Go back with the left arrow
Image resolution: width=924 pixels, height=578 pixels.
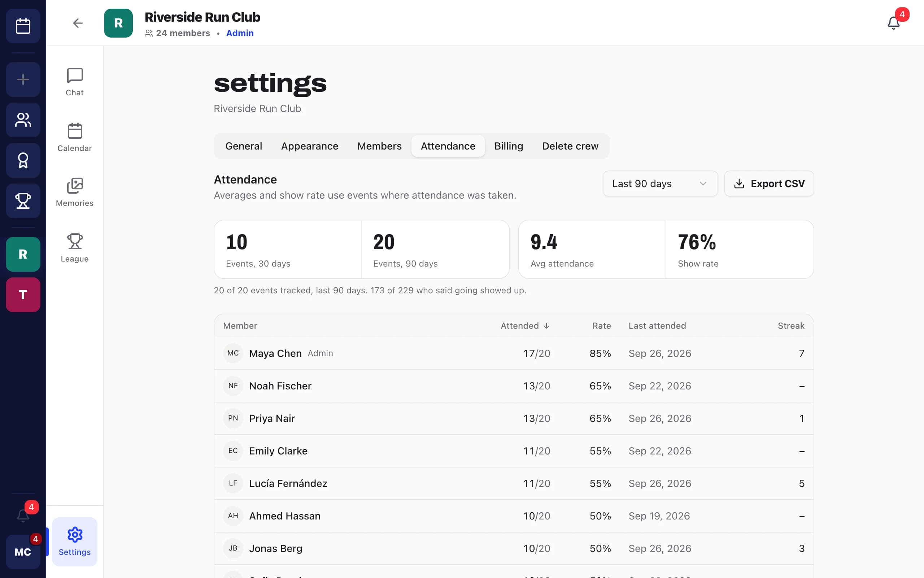coord(78,23)
